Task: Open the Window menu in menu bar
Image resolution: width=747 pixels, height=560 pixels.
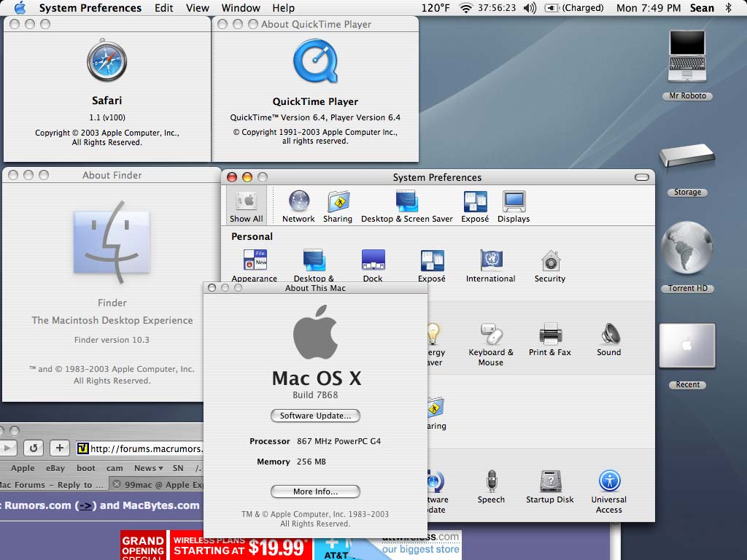Action: pos(241,8)
